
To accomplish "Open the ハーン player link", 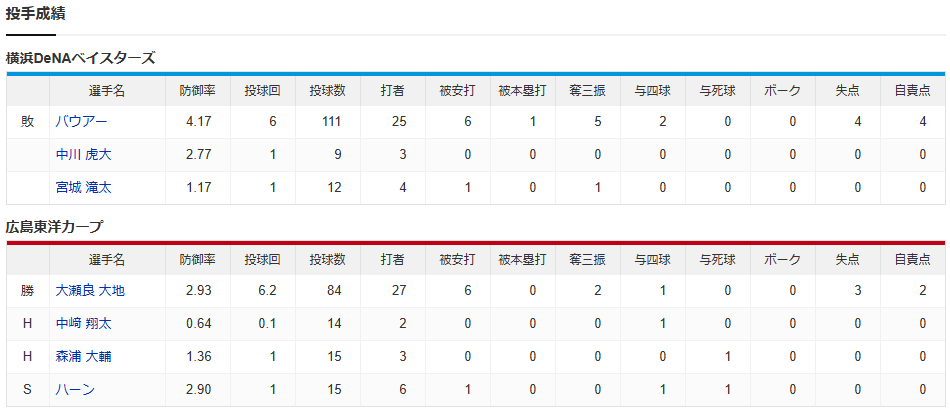I will [x=75, y=389].
